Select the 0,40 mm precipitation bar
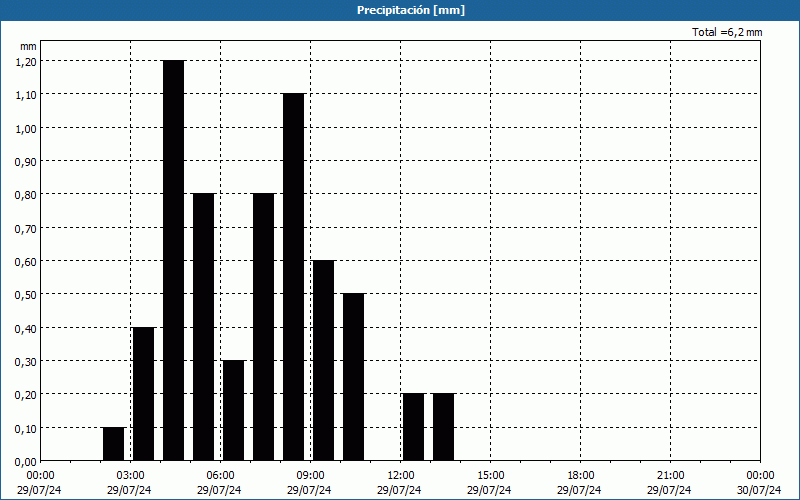Screen dimensions: 800x500 [x=143, y=394]
